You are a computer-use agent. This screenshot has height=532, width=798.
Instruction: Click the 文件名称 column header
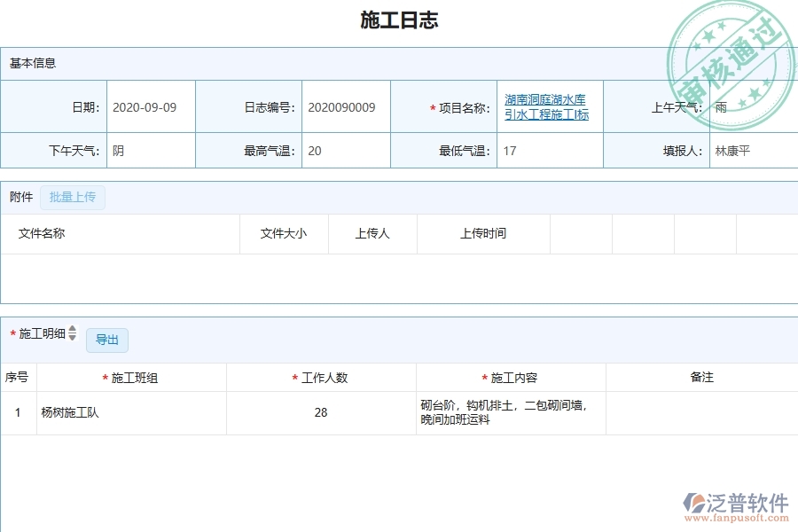click(42, 233)
